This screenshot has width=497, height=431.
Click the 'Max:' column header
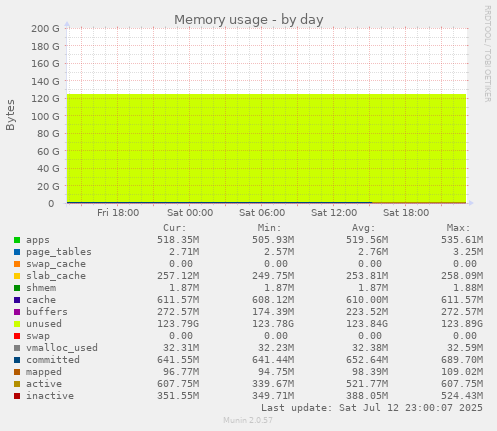tap(458, 228)
